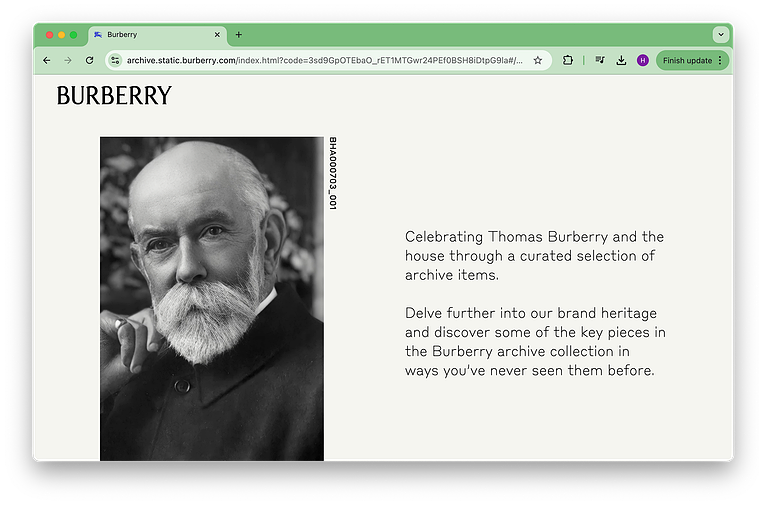Click the BURBERRY logo
Viewport: 759px width, 505px height.
(114, 95)
